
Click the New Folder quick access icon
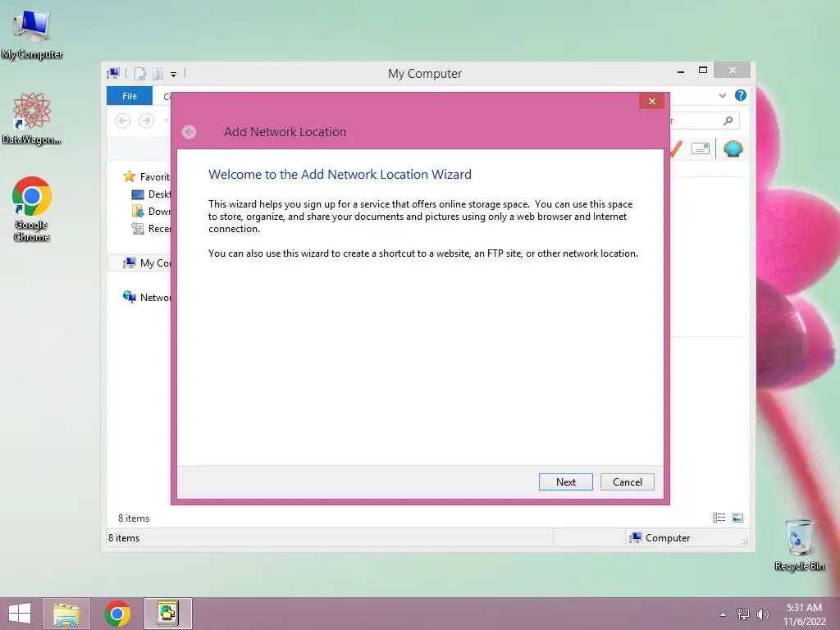click(x=157, y=73)
